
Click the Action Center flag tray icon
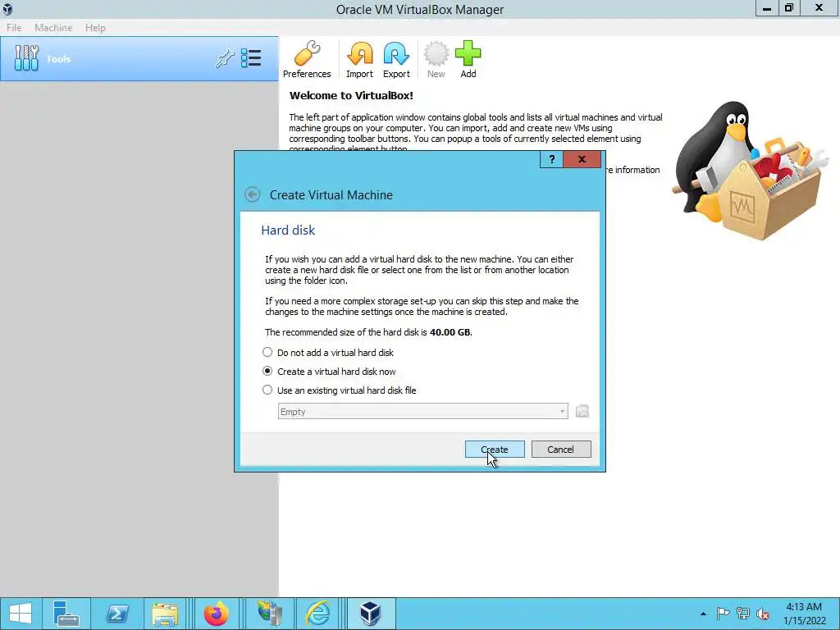[x=723, y=614]
